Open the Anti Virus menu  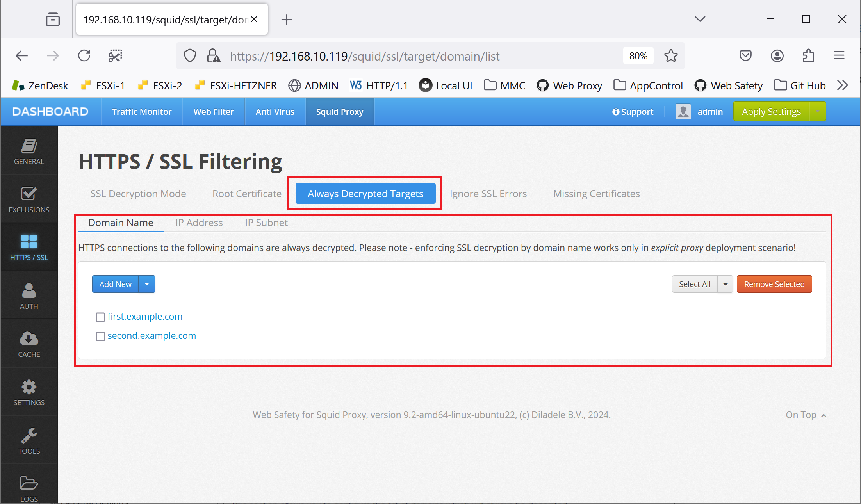point(275,112)
